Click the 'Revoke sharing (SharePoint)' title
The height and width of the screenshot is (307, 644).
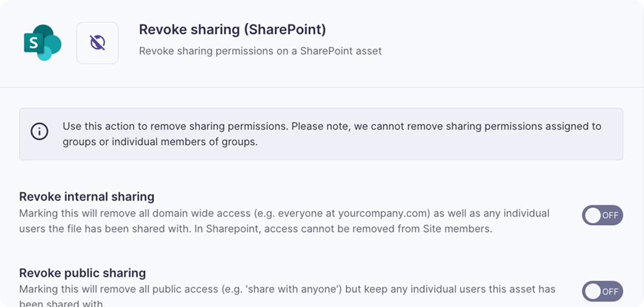click(x=232, y=29)
